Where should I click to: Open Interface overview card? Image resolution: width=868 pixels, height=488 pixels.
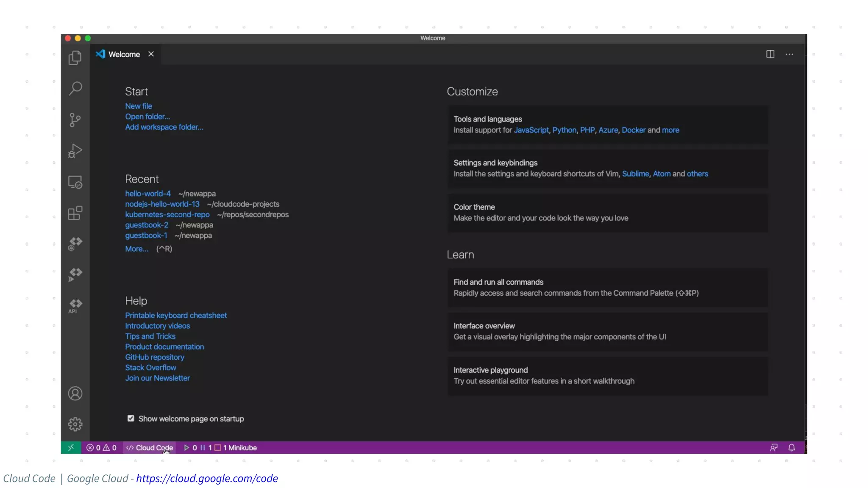607,331
